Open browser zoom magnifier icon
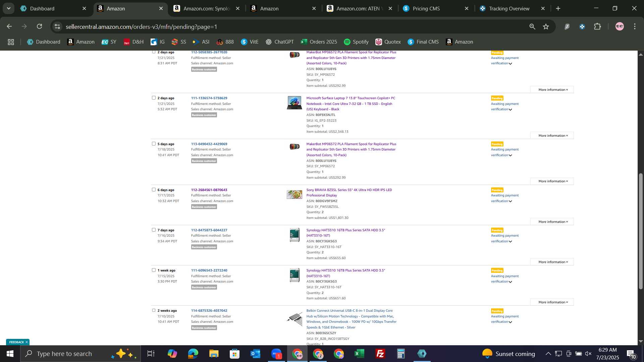Viewport: 644px width, 362px height. click(x=532, y=26)
